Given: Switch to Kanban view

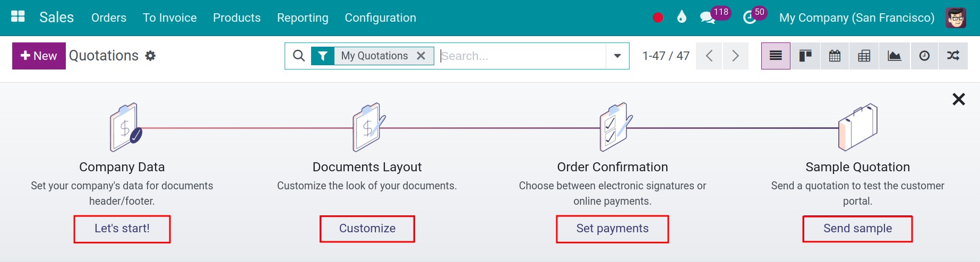Looking at the screenshot, I should [x=805, y=56].
